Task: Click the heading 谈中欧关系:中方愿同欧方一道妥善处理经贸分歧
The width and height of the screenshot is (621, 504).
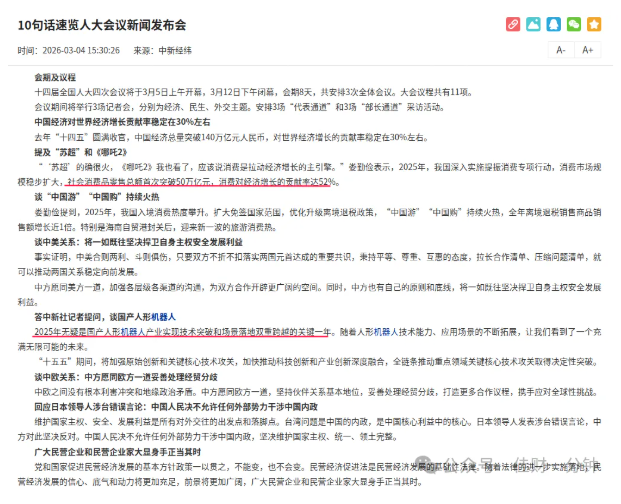Action: click(126, 377)
